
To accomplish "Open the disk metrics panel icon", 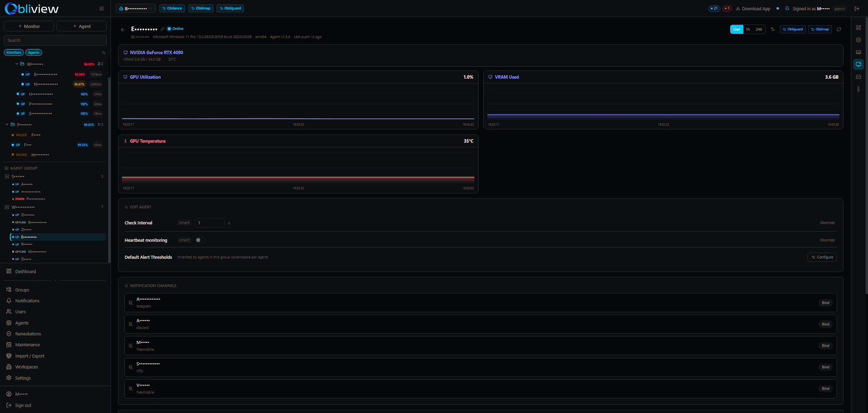I will pos(859,77).
